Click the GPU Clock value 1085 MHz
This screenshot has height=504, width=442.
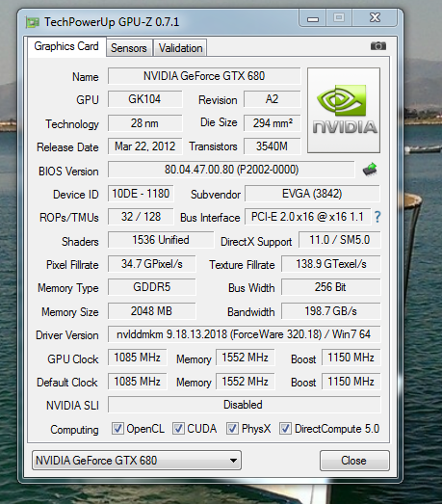(x=137, y=358)
